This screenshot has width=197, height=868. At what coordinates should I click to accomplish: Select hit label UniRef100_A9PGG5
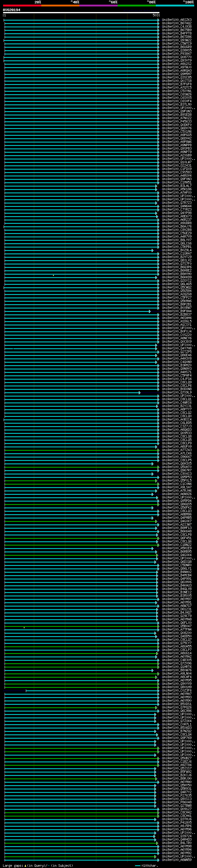pyautogui.click(x=177, y=135)
